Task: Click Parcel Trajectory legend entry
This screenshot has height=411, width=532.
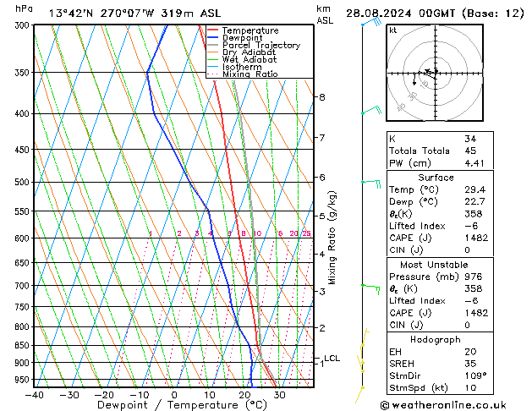Action: 261,46
